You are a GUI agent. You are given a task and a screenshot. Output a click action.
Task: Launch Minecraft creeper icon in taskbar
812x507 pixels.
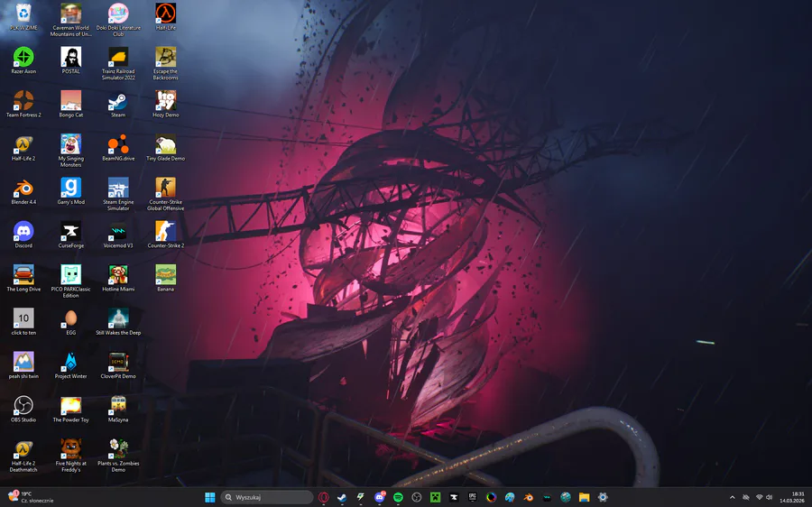[x=435, y=497]
